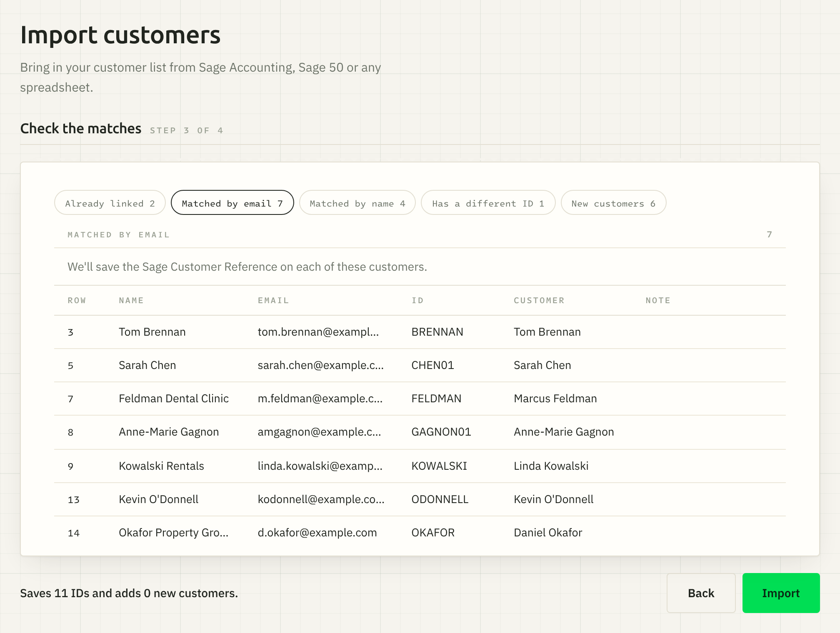Image resolution: width=840 pixels, height=633 pixels.
Task: Click the Daniel Okafor customer cell
Action: point(547,533)
